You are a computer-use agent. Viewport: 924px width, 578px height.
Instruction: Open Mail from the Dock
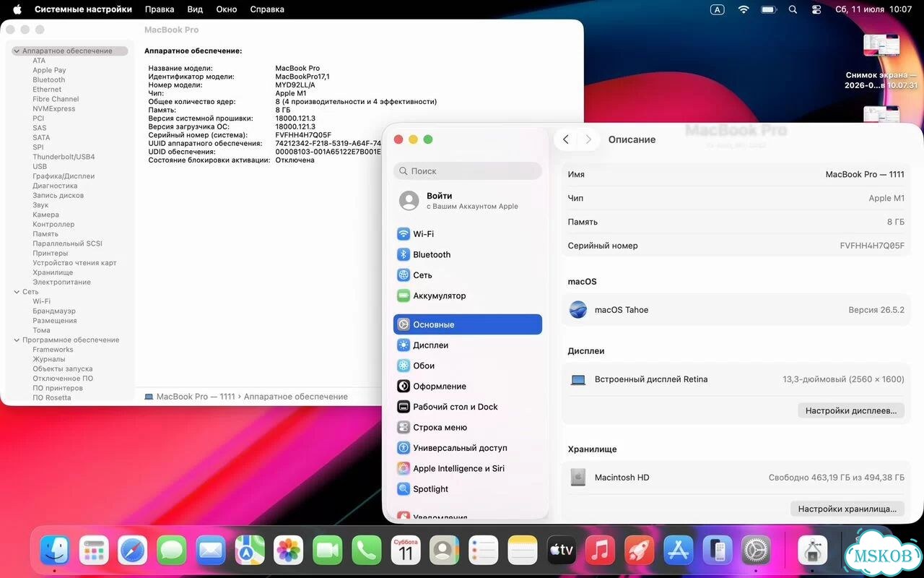click(211, 551)
